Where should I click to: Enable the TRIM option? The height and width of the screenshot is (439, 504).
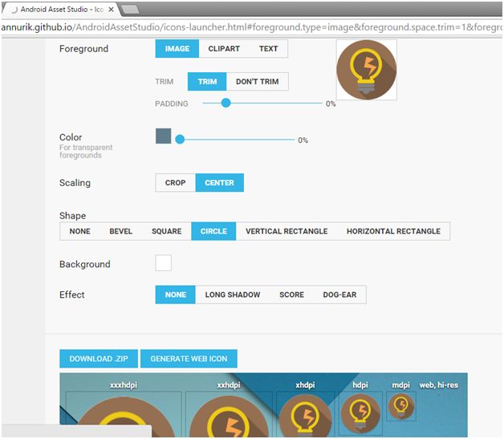click(207, 82)
